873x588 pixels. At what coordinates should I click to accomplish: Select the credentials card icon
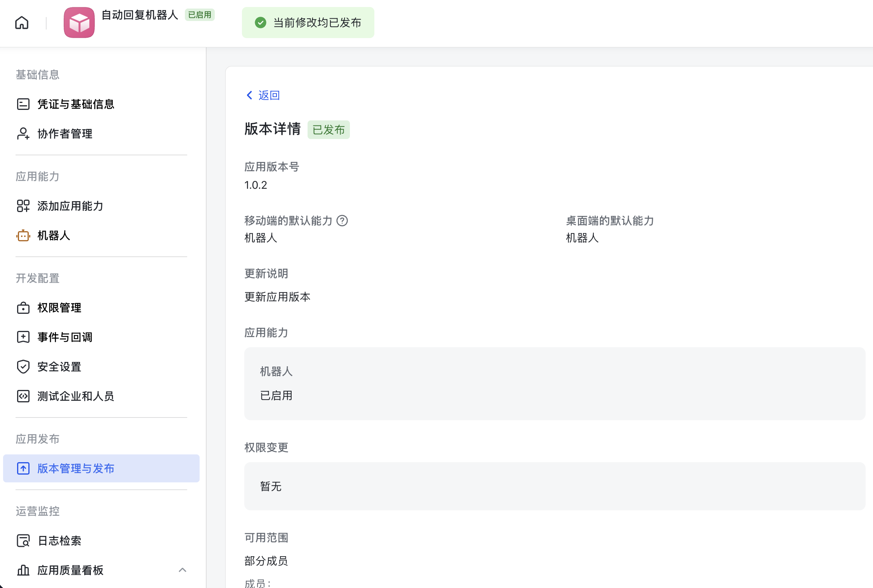click(23, 104)
